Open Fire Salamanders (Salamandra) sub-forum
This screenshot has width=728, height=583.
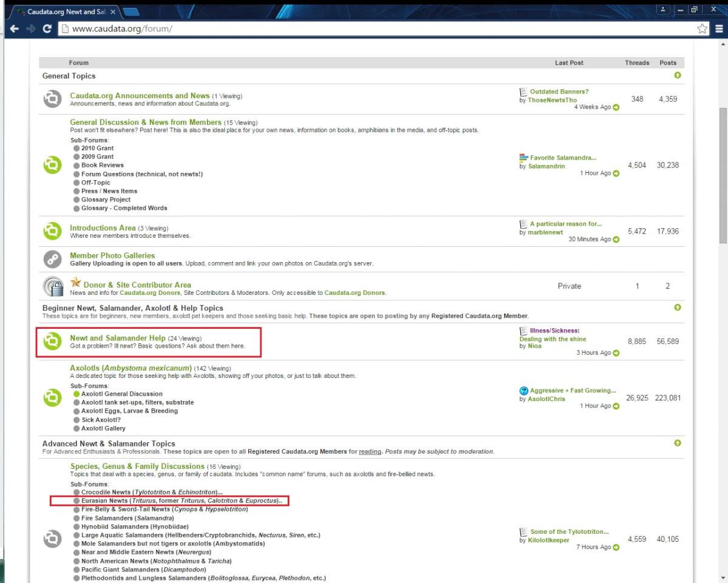coord(128,518)
